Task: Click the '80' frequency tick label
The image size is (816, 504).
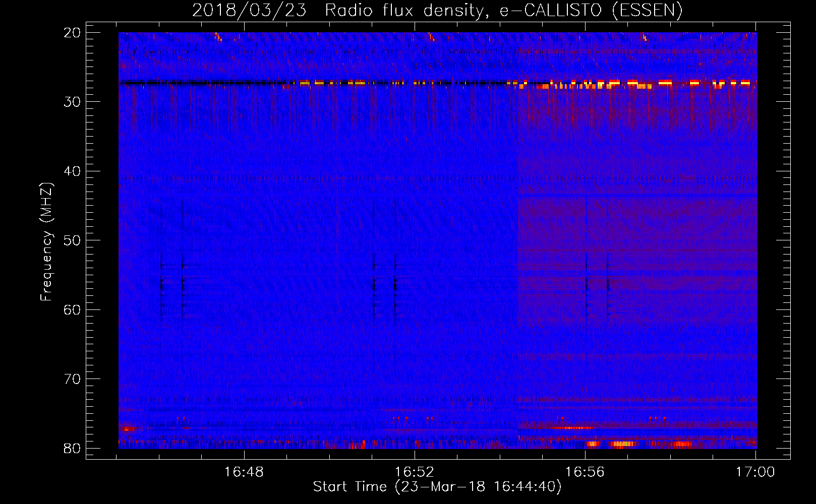Action: coord(73,448)
